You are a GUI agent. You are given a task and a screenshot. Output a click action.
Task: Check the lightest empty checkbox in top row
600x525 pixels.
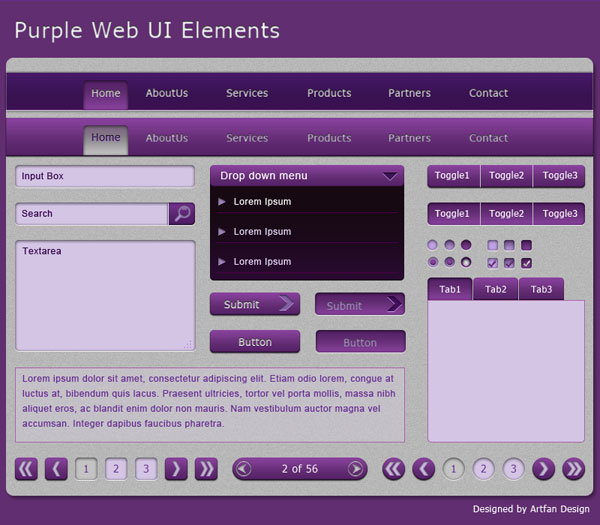[492, 245]
